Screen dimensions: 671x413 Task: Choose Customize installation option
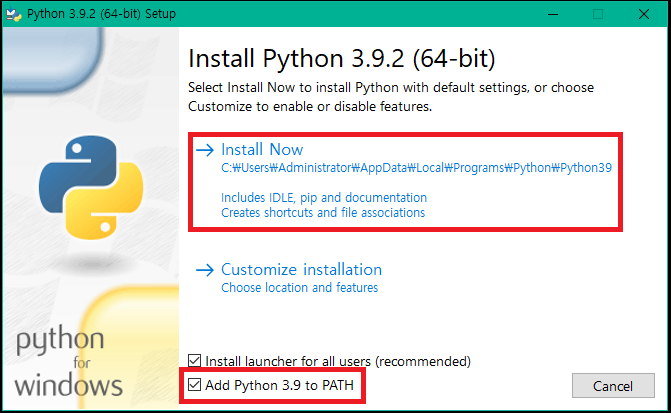click(x=301, y=270)
